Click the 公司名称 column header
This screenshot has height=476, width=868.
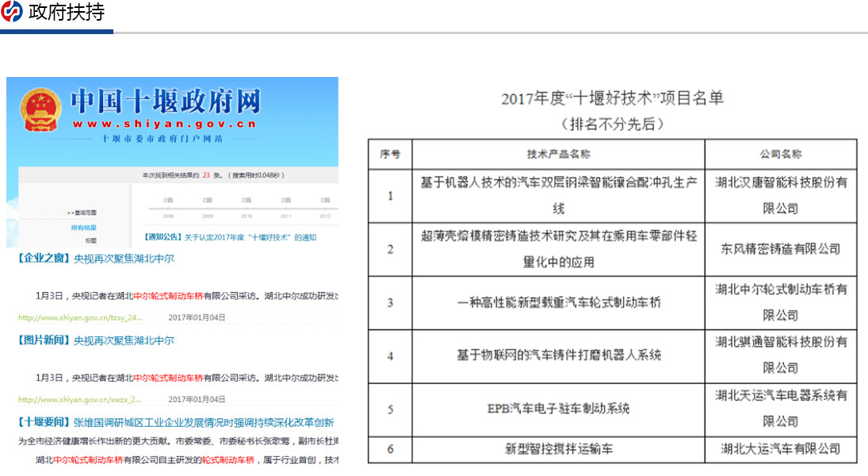[781, 154]
